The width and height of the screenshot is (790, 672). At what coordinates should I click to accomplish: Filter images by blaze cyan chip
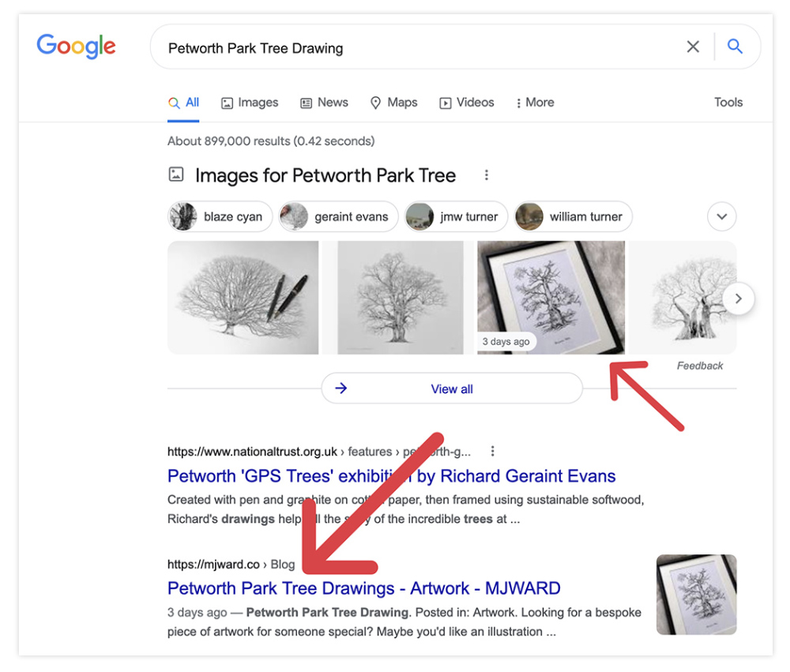pos(220,216)
